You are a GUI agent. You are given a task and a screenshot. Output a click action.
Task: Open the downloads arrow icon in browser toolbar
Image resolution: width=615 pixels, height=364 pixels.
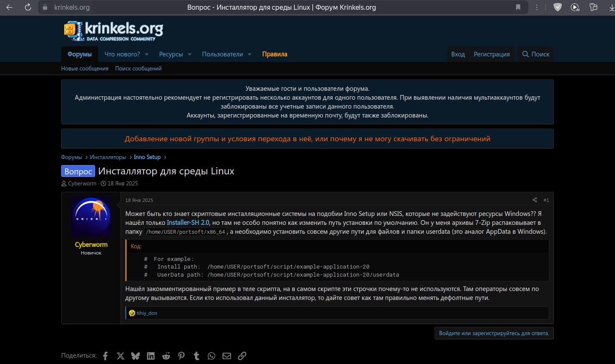[612, 7]
